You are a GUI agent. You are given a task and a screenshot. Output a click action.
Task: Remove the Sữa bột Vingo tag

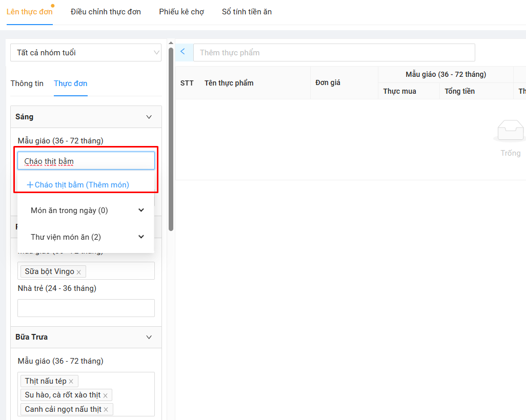pos(78,272)
